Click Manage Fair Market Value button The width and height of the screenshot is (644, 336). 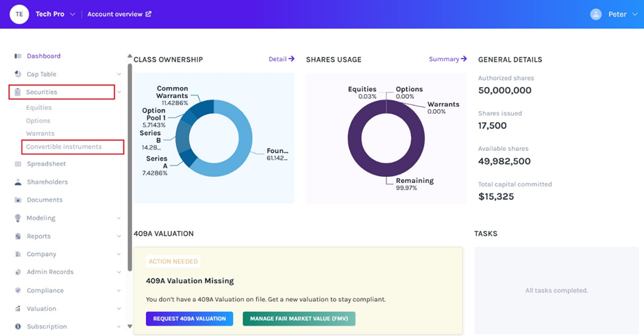pos(299,319)
